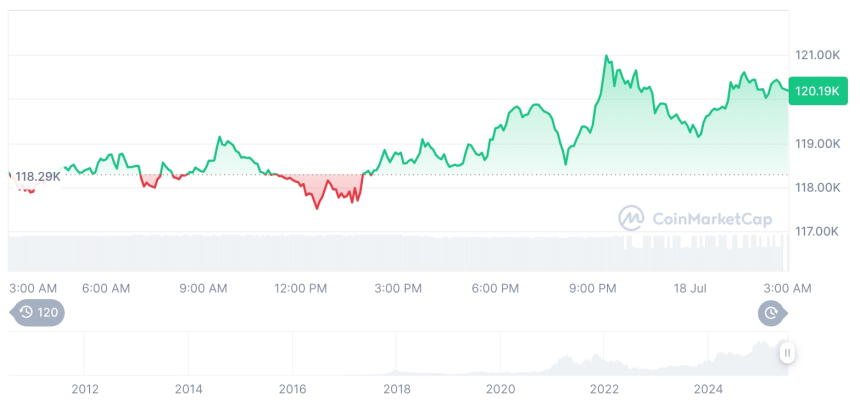Screen dimensions: 860x401
Task: Select the 2024 year label on the timeline
Action: (x=708, y=388)
